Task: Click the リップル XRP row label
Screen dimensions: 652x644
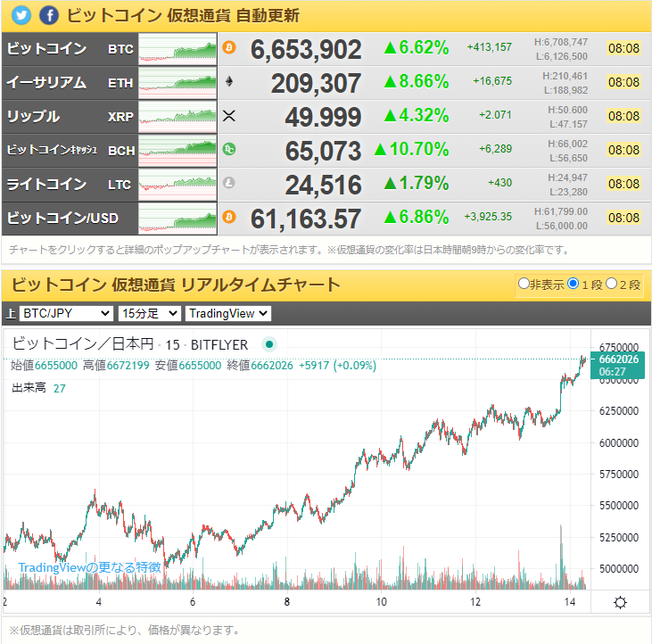Action: [70, 117]
